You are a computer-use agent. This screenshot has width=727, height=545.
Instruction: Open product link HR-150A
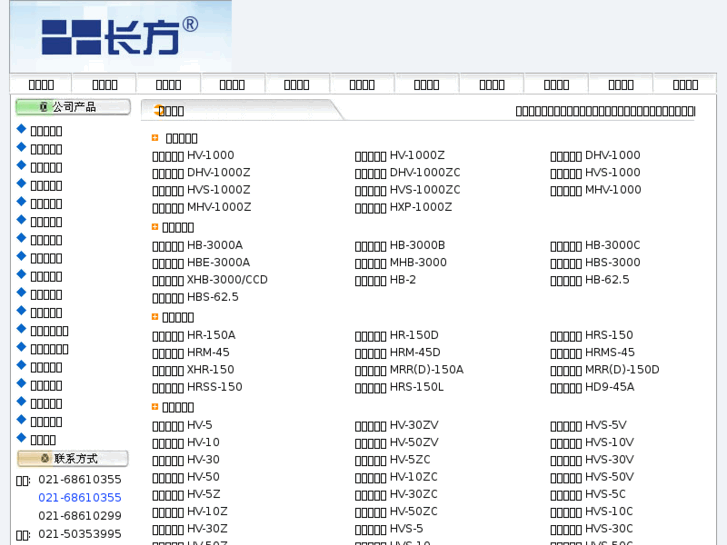click(x=194, y=335)
